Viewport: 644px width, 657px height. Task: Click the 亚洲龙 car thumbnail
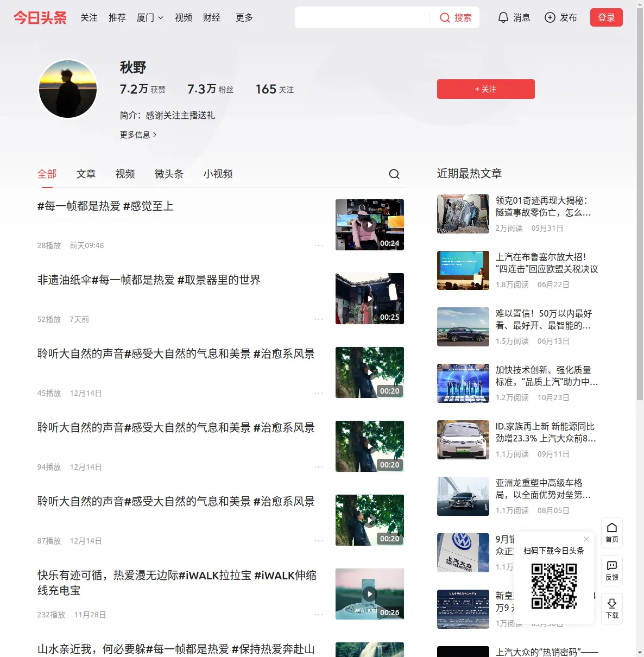[463, 496]
